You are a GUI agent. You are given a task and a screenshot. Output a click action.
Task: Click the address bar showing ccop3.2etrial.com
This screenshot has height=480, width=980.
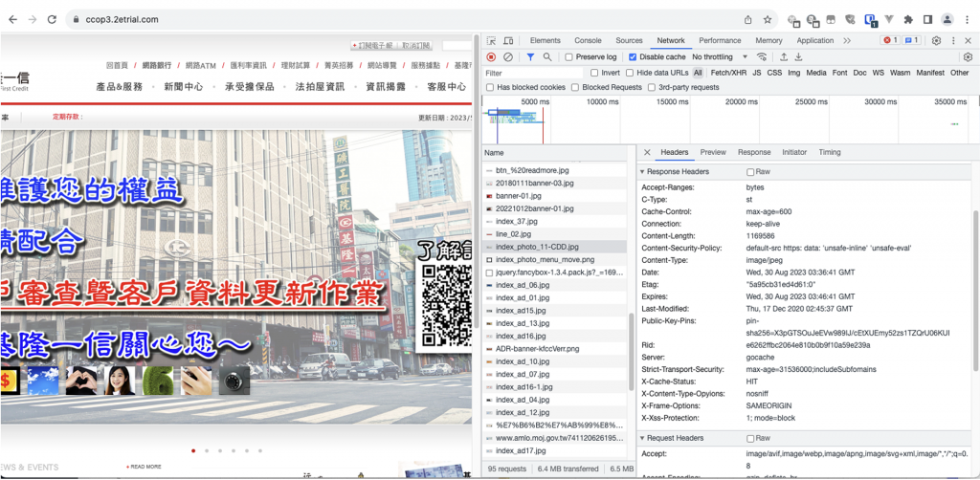(122, 19)
